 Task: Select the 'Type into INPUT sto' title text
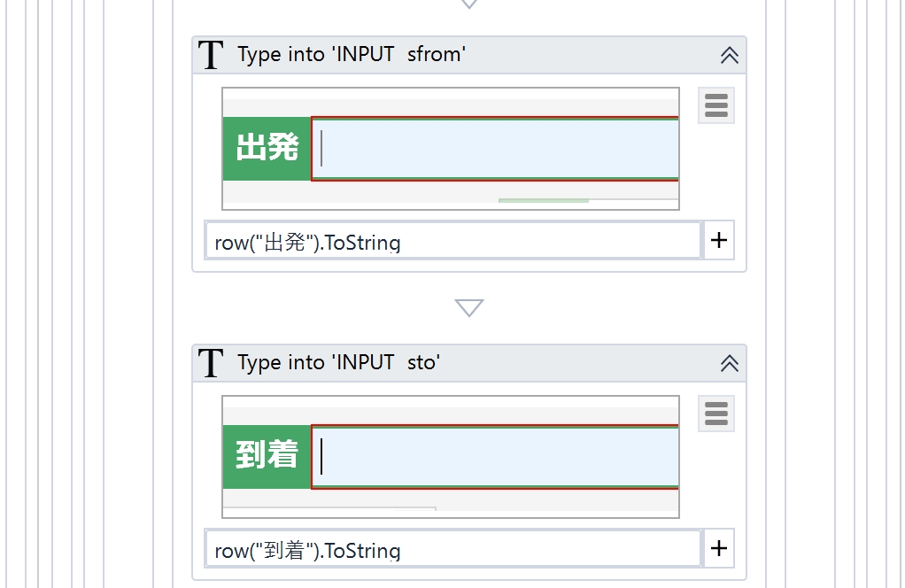339,363
